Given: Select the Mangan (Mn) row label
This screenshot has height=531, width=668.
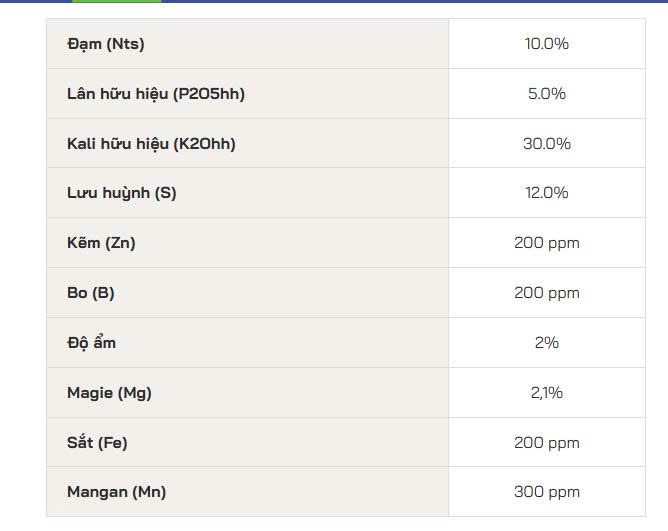Looking at the screenshot, I should coord(117,492).
